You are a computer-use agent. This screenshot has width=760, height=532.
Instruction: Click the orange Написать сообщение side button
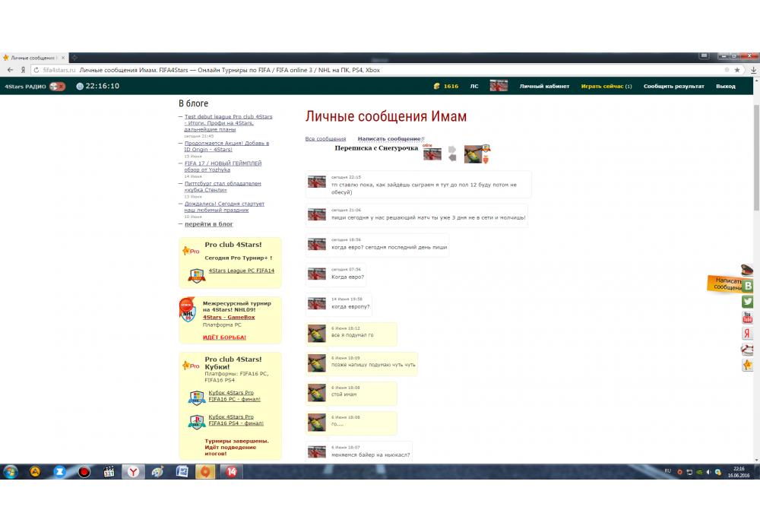click(727, 284)
